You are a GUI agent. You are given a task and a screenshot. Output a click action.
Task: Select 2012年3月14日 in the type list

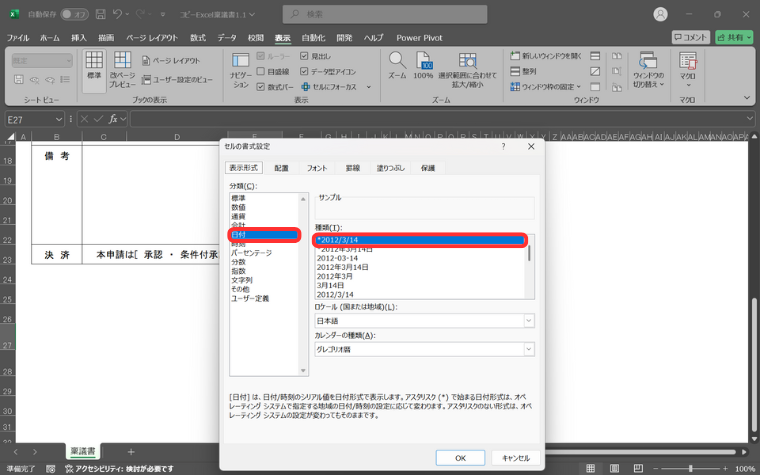(x=344, y=267)
